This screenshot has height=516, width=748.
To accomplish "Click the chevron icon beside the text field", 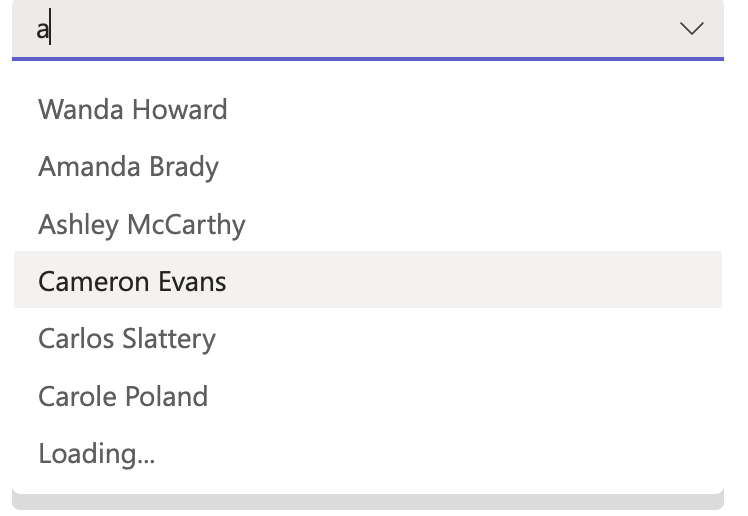I will coord(691,29).
